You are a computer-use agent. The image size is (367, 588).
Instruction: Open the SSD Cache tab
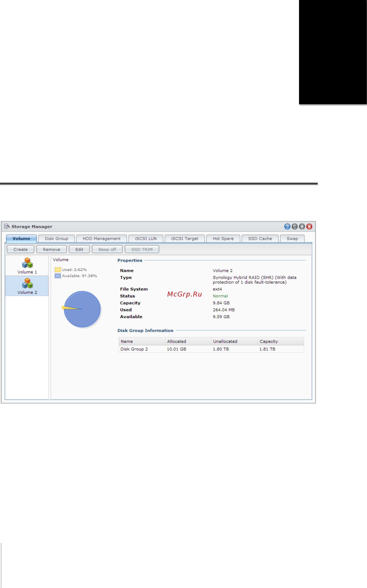[x=260, y=239]
